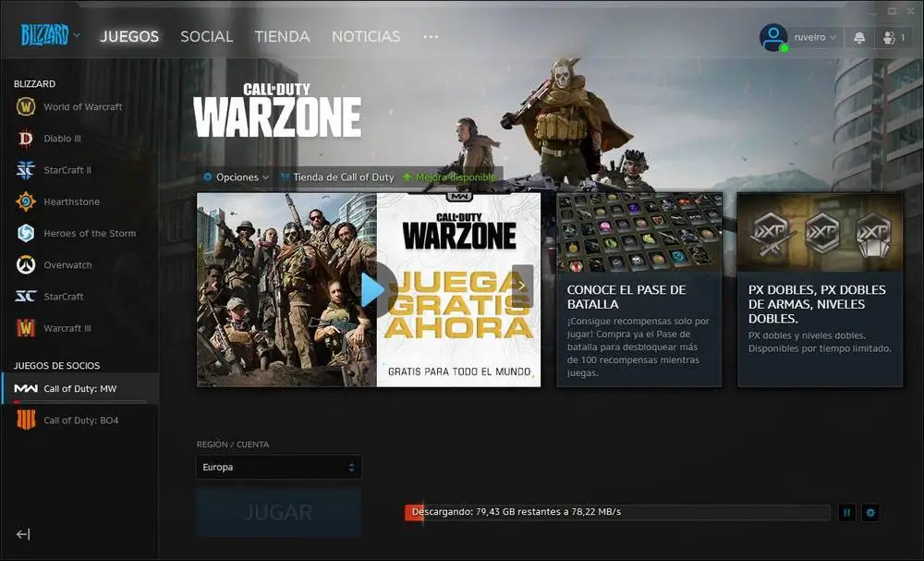Click the Opciones gear icon
Viewport: 924px width, 561px height.
coord(207,177)
